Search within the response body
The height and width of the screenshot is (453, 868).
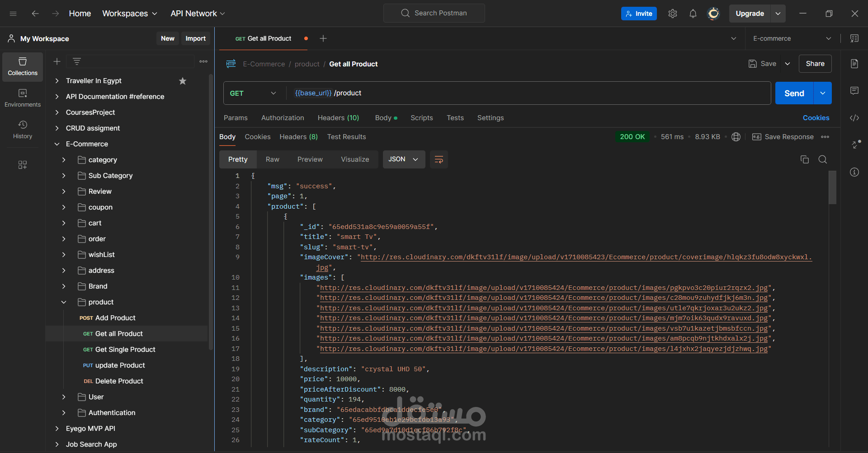823,159
